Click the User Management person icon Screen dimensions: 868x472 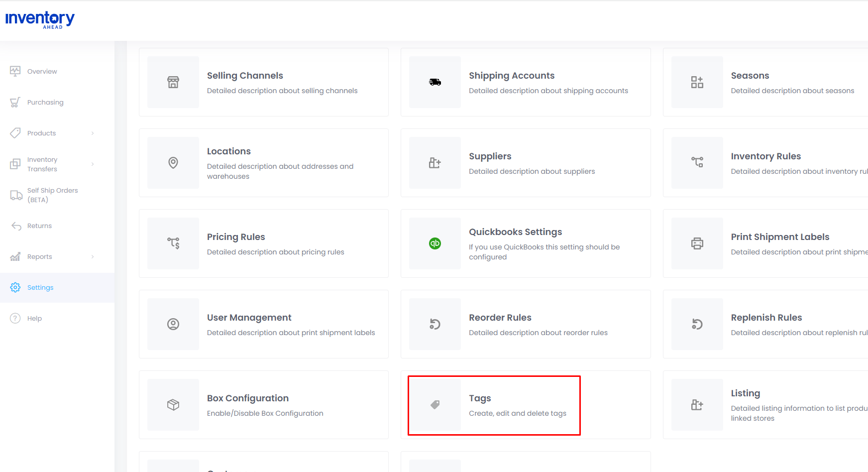point(173,324)
